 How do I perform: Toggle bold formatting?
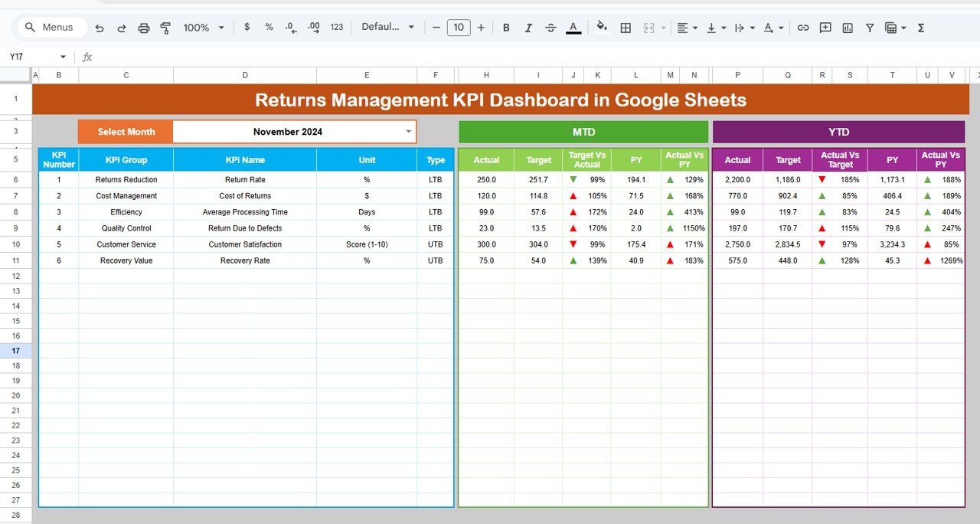[506, 27]
